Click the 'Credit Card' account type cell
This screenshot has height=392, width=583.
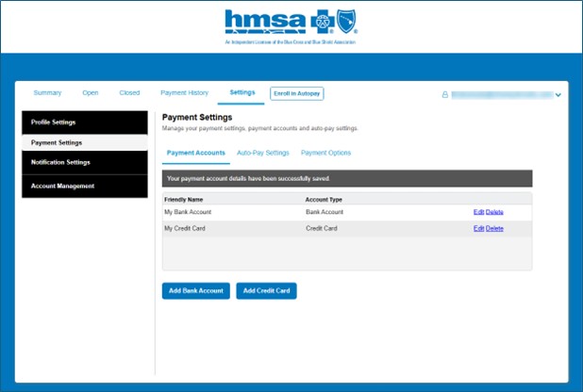coord(322,229)
